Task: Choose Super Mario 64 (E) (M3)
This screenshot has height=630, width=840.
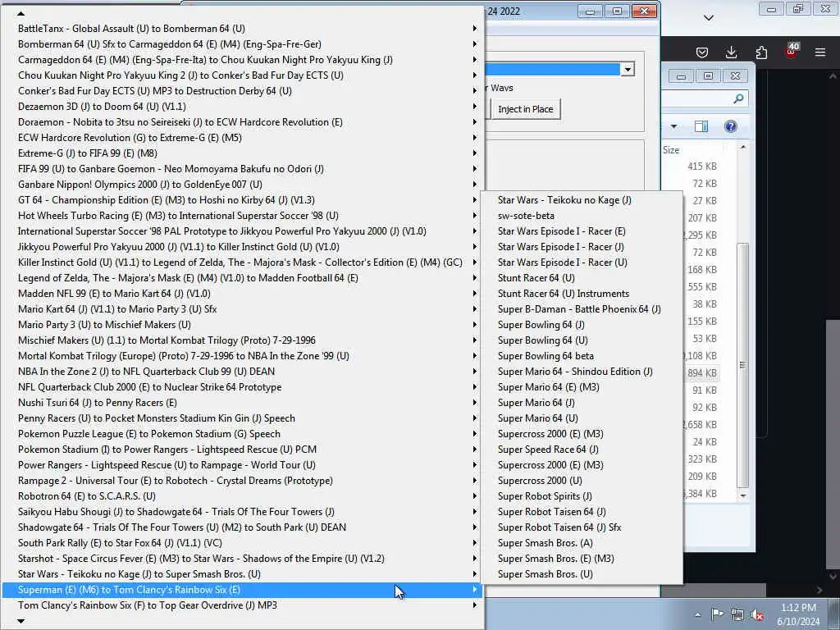Action: coord(582,387)
